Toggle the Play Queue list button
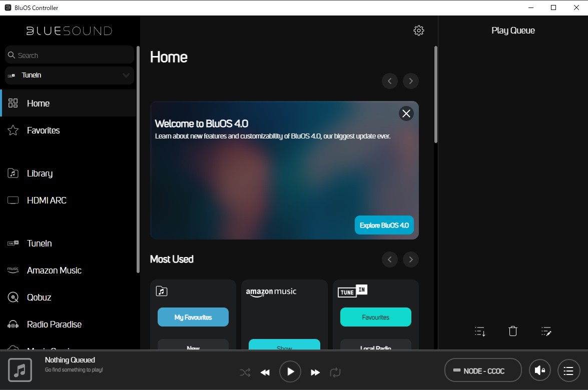 pyautogui.click(x=569, y=370)
